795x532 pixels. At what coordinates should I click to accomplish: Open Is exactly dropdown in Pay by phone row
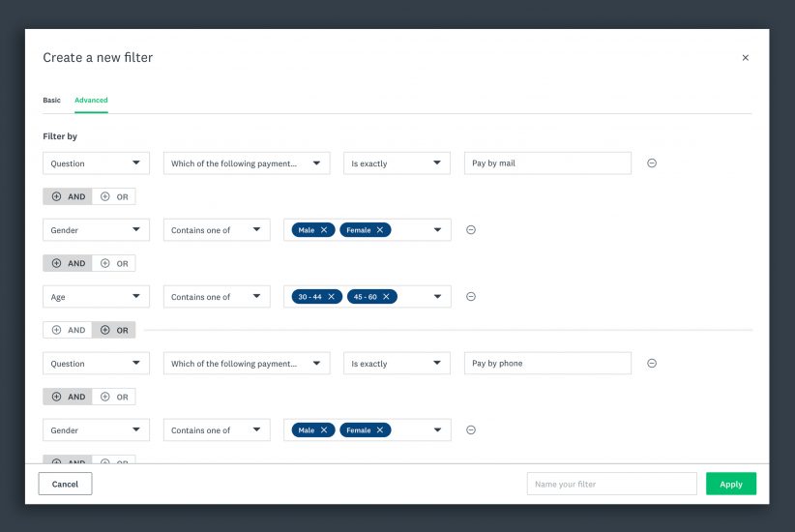pos(397,363)
